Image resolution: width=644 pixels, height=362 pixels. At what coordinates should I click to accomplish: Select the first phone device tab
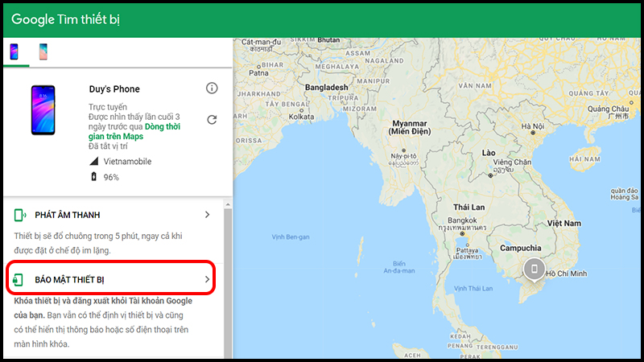coord(14,52)
